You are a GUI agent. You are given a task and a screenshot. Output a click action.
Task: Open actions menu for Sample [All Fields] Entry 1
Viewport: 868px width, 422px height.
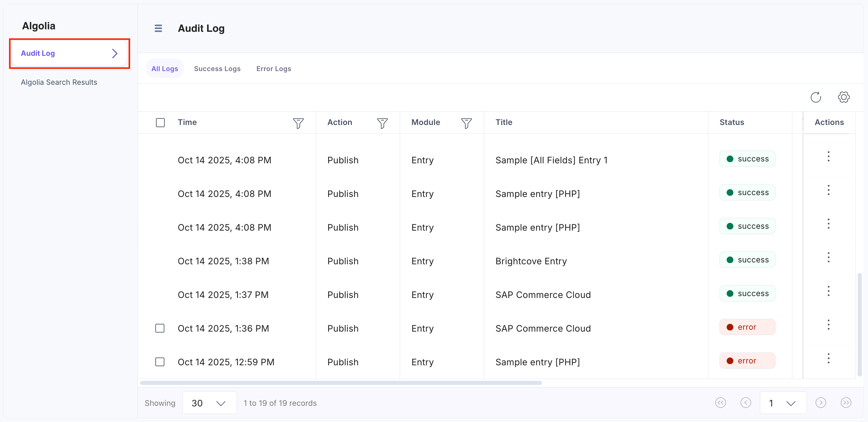[x=828, y=156]
